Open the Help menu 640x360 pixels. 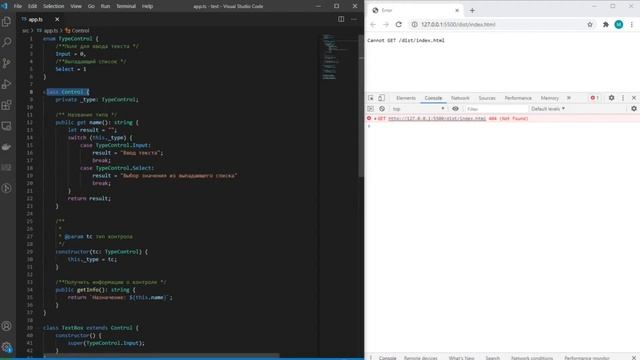click(147, 6)
